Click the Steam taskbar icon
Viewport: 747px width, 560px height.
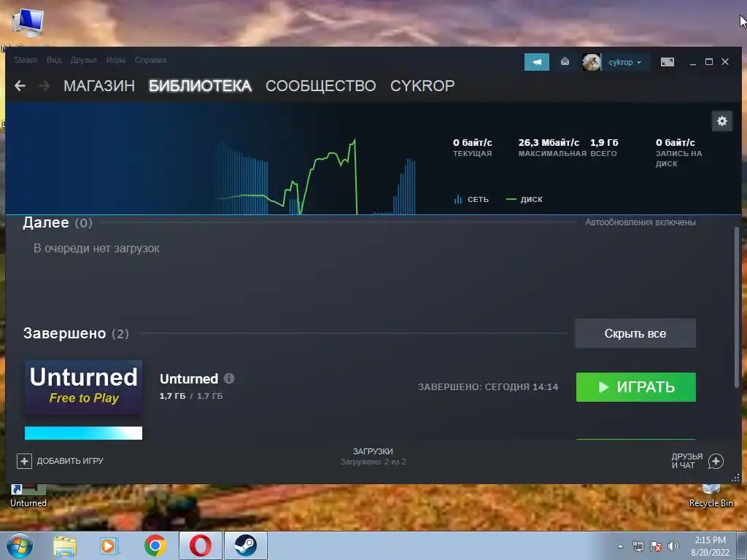point(245,545)
